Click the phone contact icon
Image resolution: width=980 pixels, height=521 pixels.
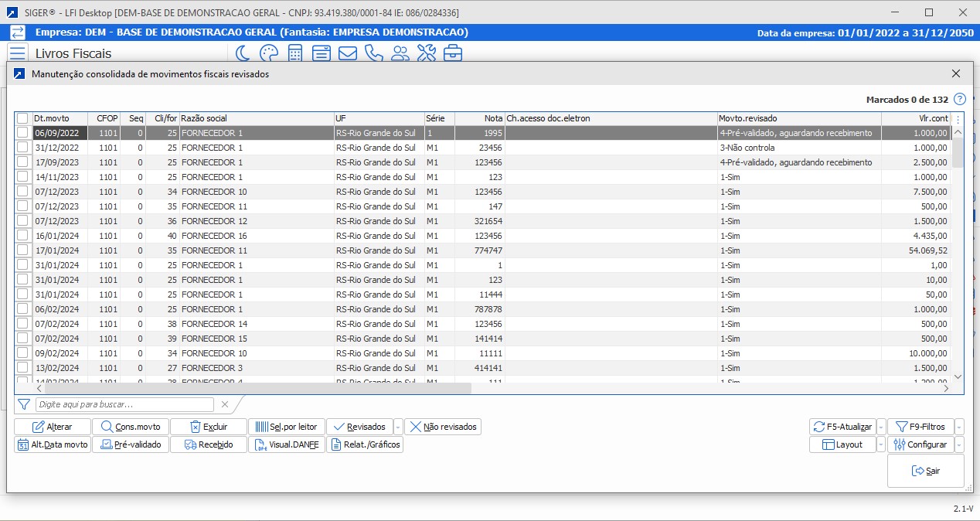click(374, 53)
